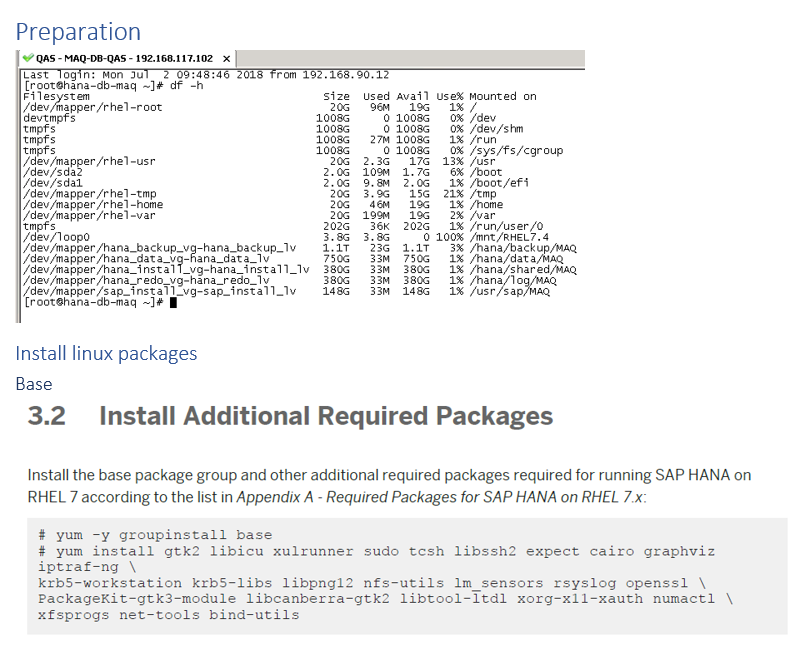The image size is (810, 649).
Task: Click the terminal cursor block at the prompt
Action: click(174, 303)
